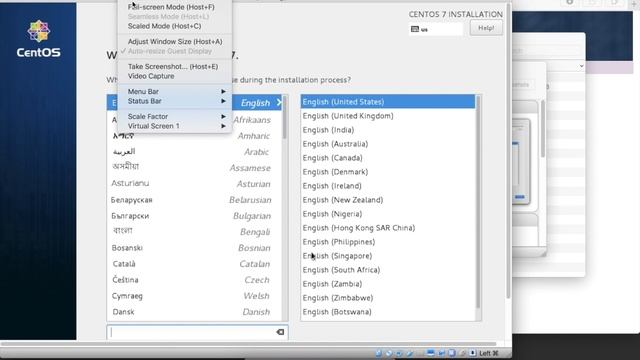Click the keyboard layout 'us' indicator
Screen dimensions: 640x360
pyautogui.click(x=436, y=29)
